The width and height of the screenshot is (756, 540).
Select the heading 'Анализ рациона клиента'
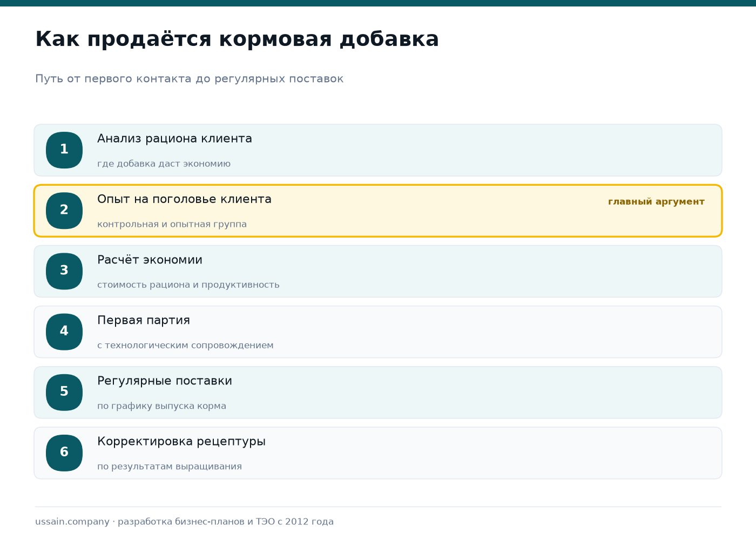(174, 139)
